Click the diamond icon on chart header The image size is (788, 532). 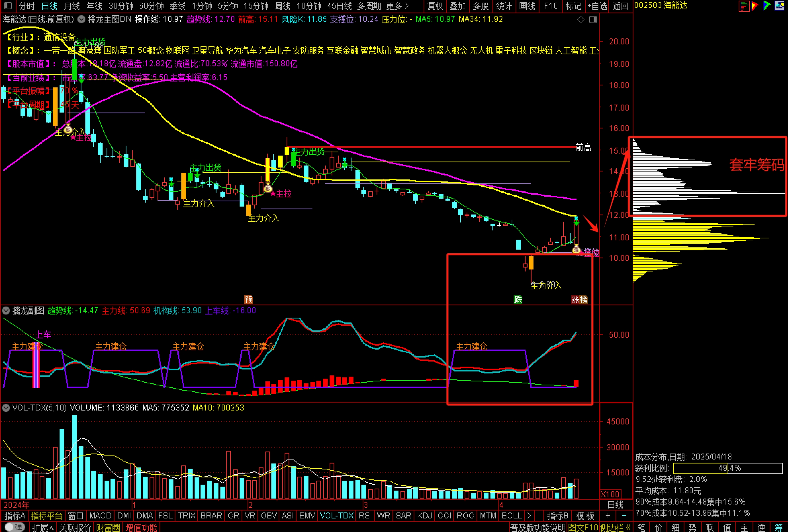click(x=581, y=20)
